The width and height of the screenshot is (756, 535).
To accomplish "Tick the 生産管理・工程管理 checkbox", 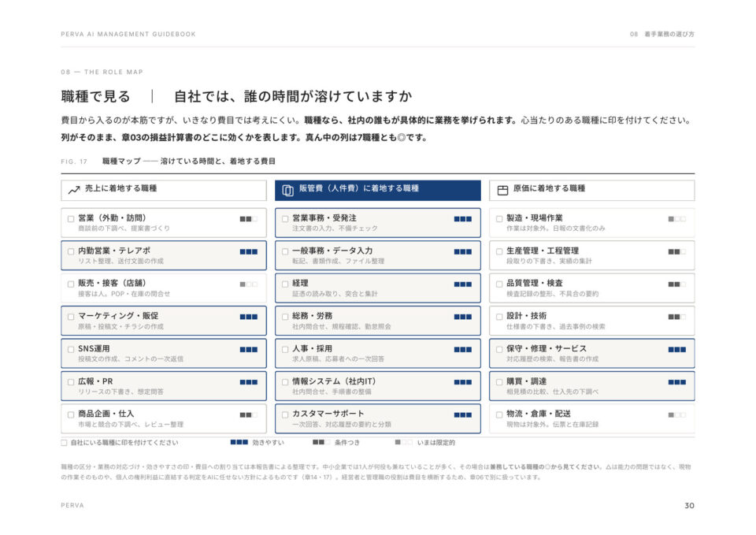I will (499, 252).
